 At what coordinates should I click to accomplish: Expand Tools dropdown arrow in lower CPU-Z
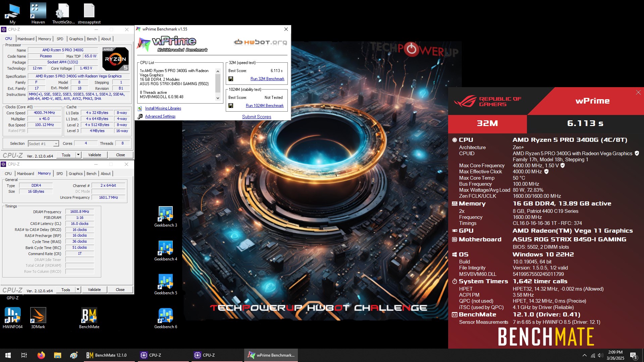78,290
